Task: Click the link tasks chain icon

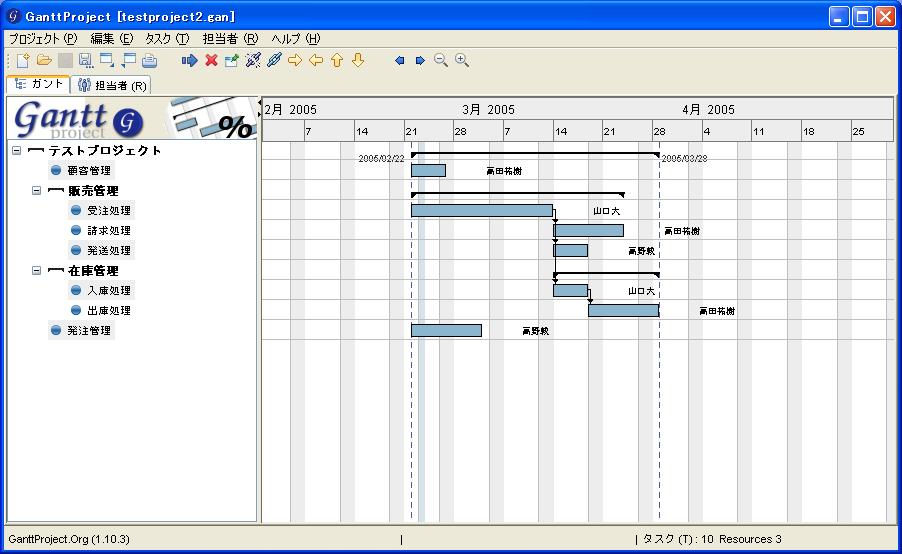Action: [x=274, y=61]
